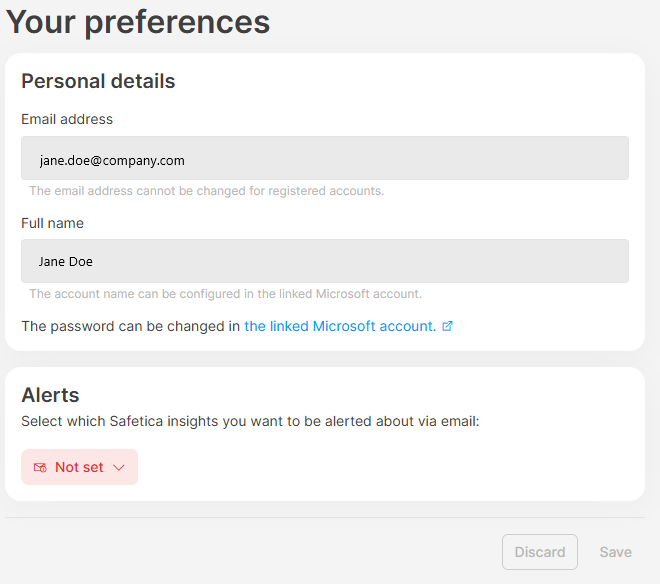This screenshot has width=660, height=584.
Task: Focus the Full name field showing Jane Doe
Action: pyautogui.click(x=325, y=261)
